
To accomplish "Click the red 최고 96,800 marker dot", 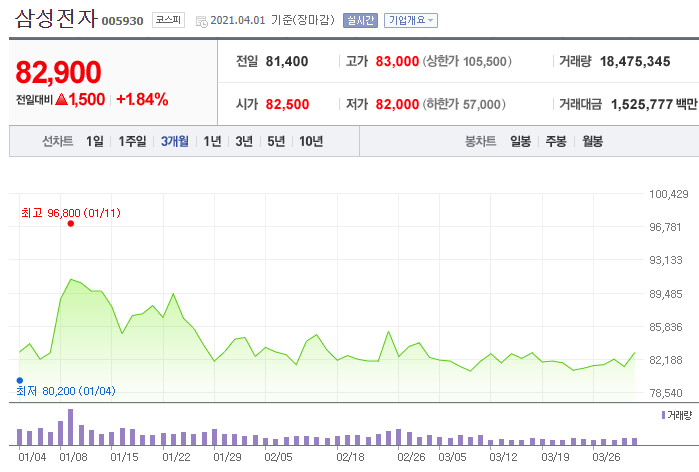I will [70, 223].
